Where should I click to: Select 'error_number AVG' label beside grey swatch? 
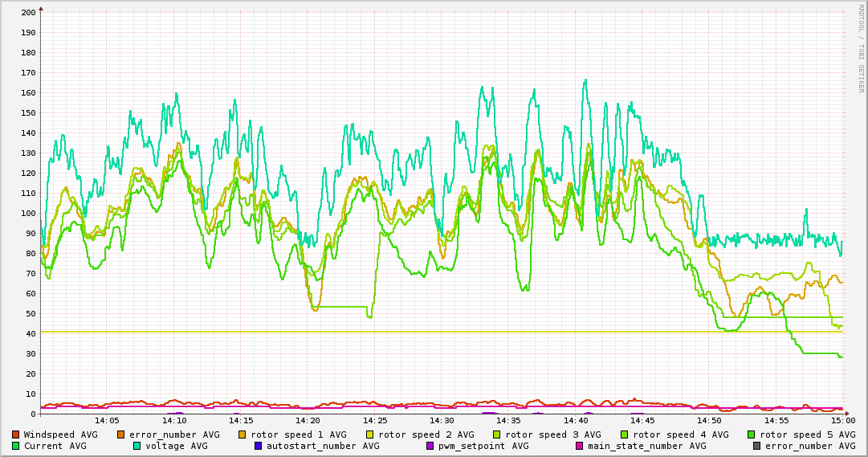pos(810,447)
